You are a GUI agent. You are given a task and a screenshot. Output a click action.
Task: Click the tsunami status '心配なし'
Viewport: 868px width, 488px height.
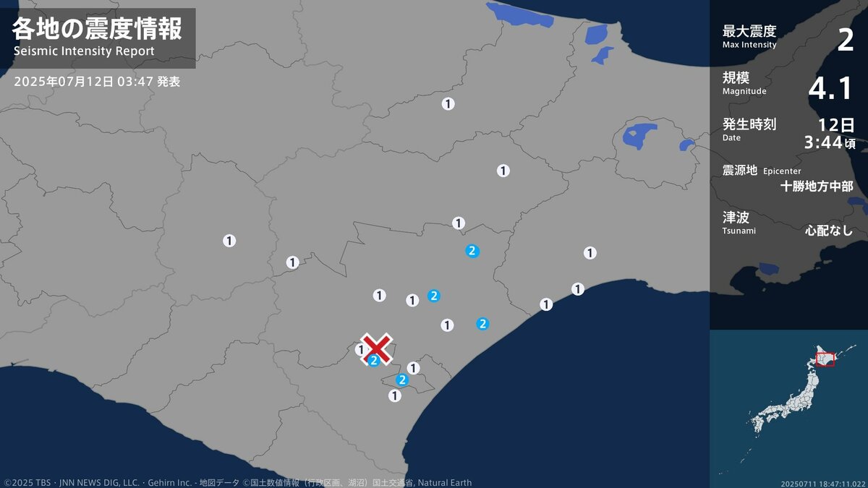point(830,231)
